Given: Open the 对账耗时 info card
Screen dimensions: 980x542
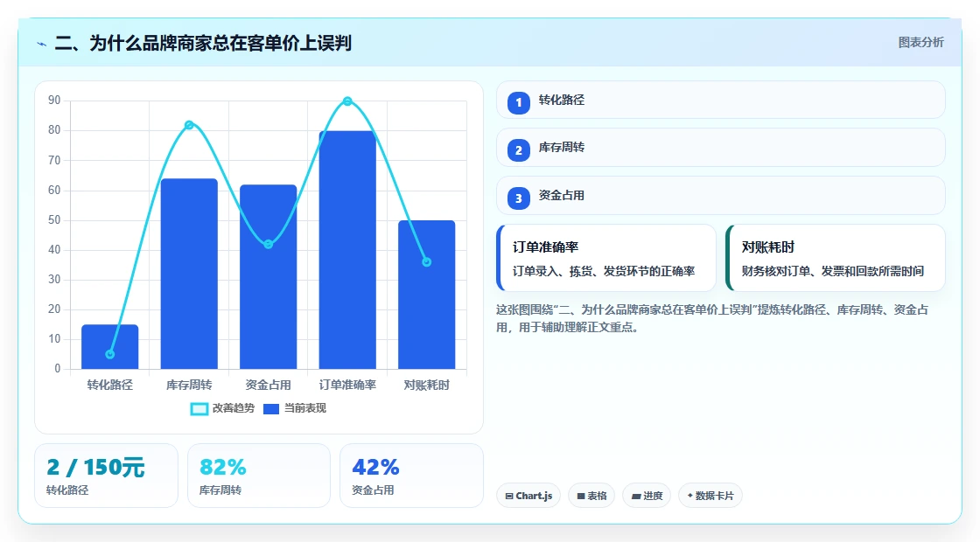Looking at the screenshot, I should point(836,258).
